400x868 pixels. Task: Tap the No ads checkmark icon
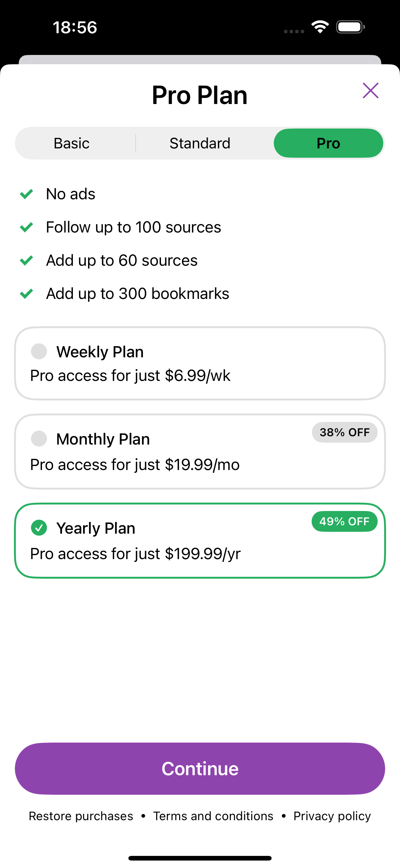tap(26, 194)
